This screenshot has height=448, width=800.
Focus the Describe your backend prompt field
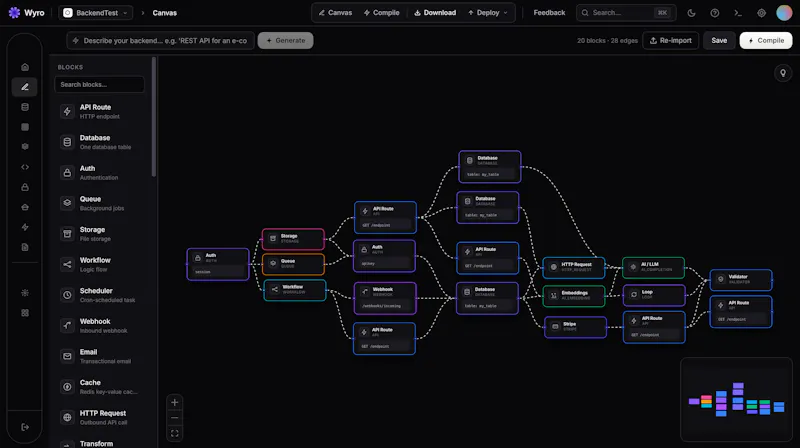coord(160,40)
